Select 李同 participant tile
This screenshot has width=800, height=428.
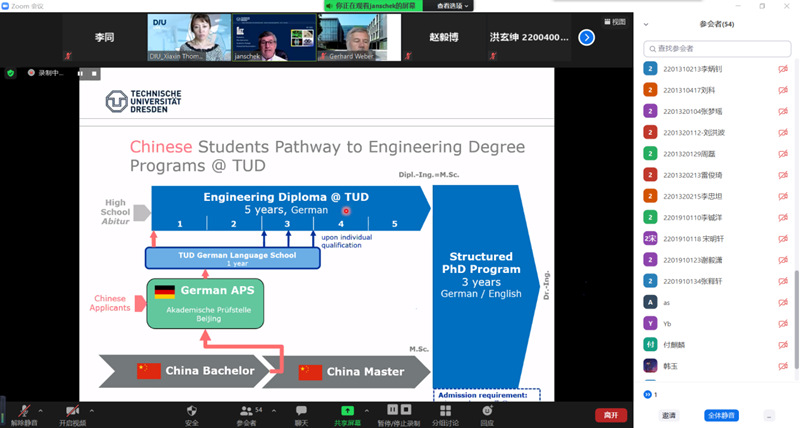pyautogui.click(x=104, y=37)
